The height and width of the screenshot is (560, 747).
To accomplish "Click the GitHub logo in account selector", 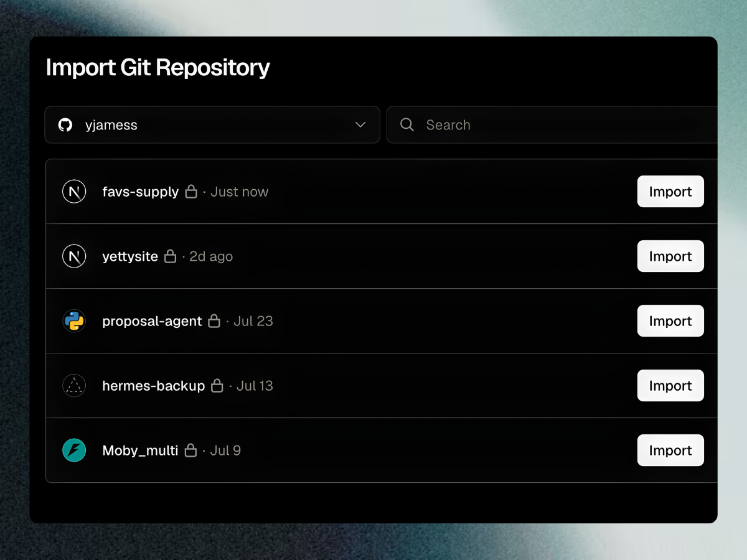I will (65, 125).
